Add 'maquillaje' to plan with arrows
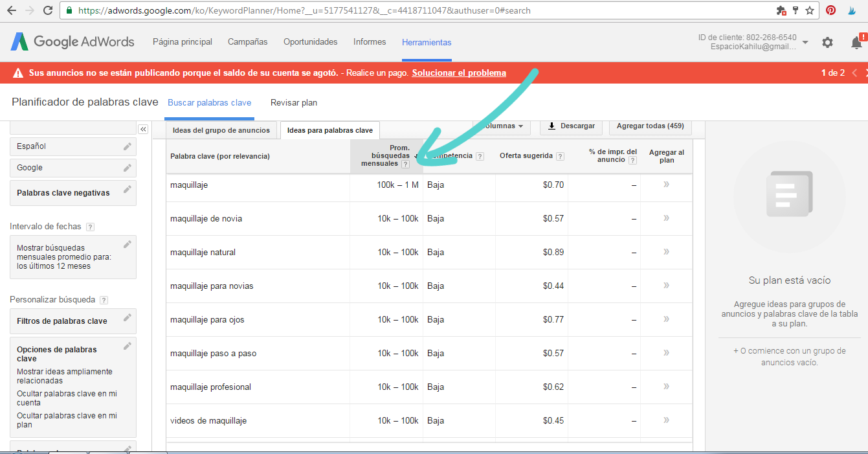The image size is (868, 454). coord(666,185)
